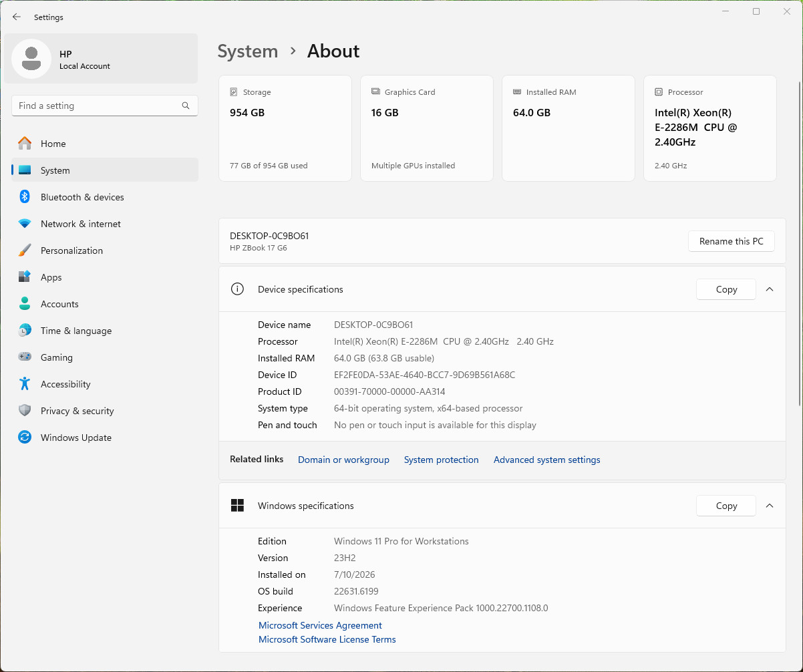Click the Pen and touch value text

(435, 425)
